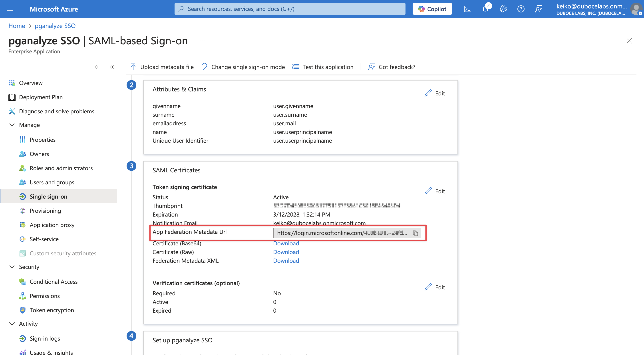The height and width of the screenshot is (355, 644).
Task: Collapse the sidebar with double chevron
Action: click(112, 67)
